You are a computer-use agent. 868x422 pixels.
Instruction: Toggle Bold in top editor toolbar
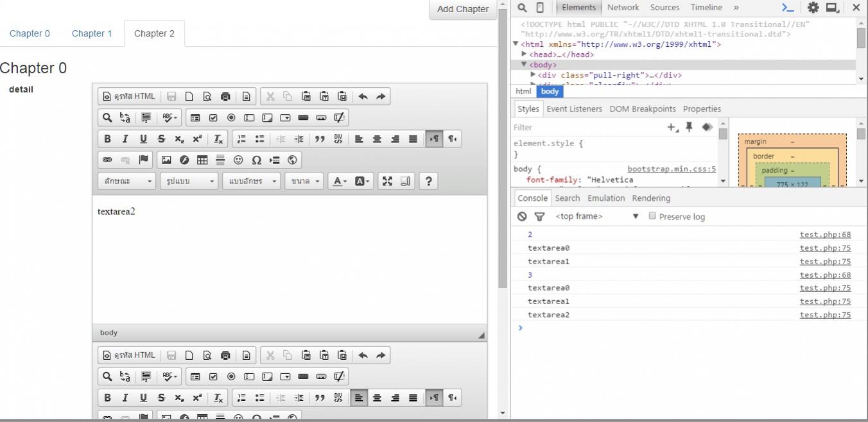107,139
